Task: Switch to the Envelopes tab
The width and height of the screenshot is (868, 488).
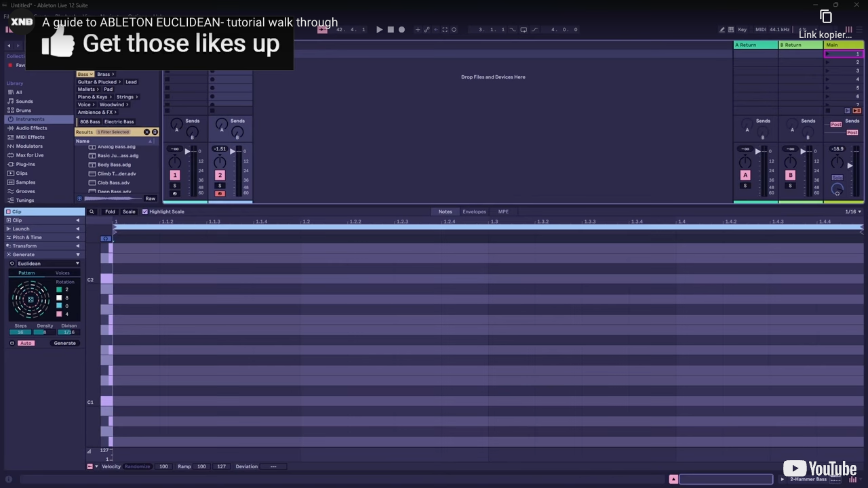Action: point(474,211)
